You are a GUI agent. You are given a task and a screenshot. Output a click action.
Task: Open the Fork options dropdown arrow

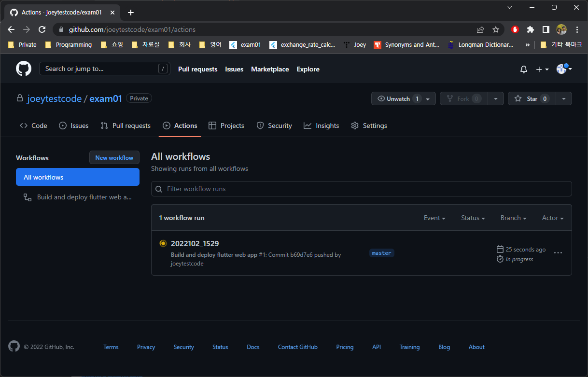(x=496, y=98)
